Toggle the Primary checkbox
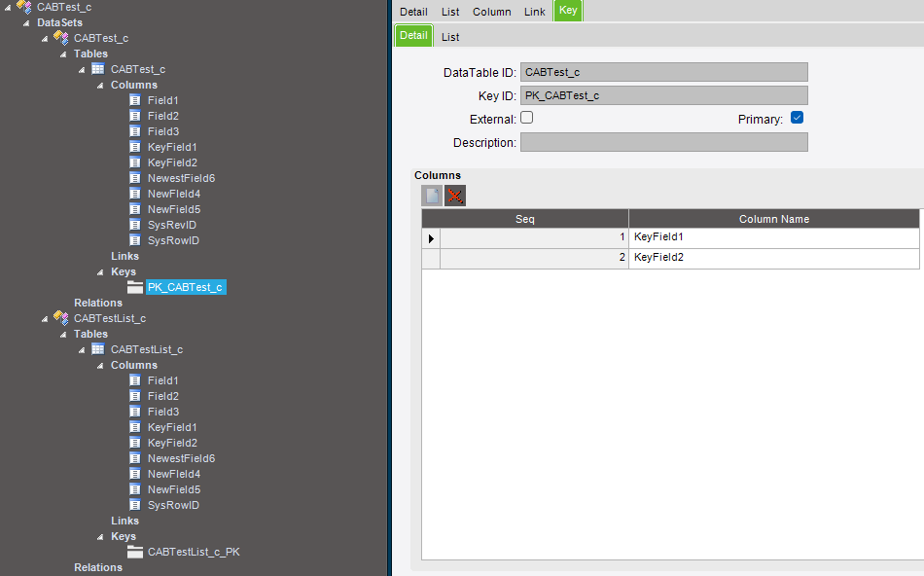The width and height of the screenshot is (924, 576). point(797,118)
